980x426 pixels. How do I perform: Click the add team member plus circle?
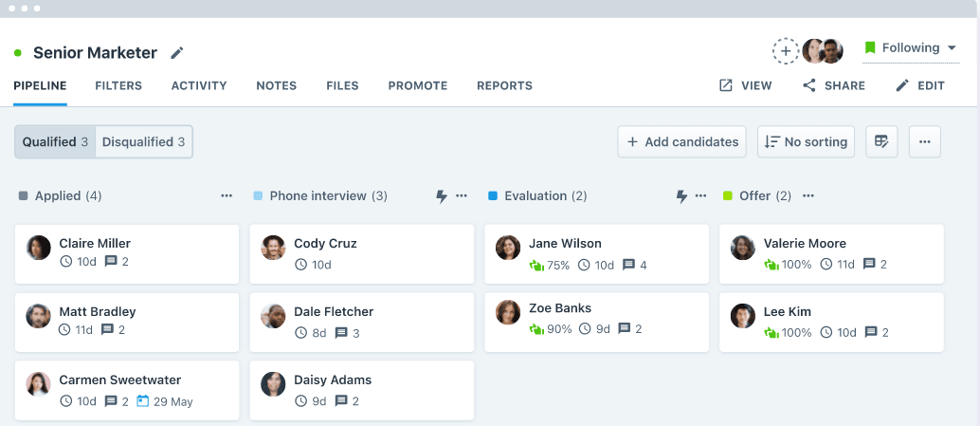tap(786, 51)
